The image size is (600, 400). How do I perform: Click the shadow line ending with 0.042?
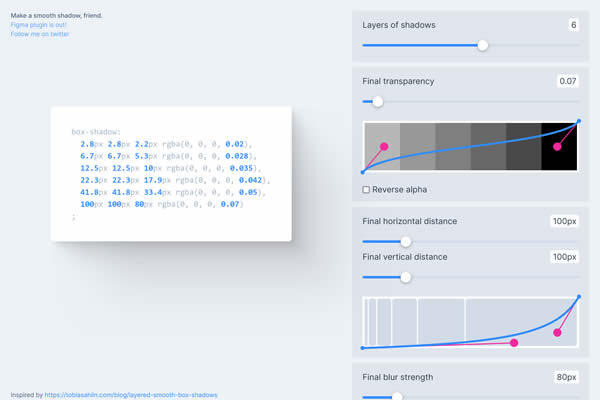coord(175,180)
